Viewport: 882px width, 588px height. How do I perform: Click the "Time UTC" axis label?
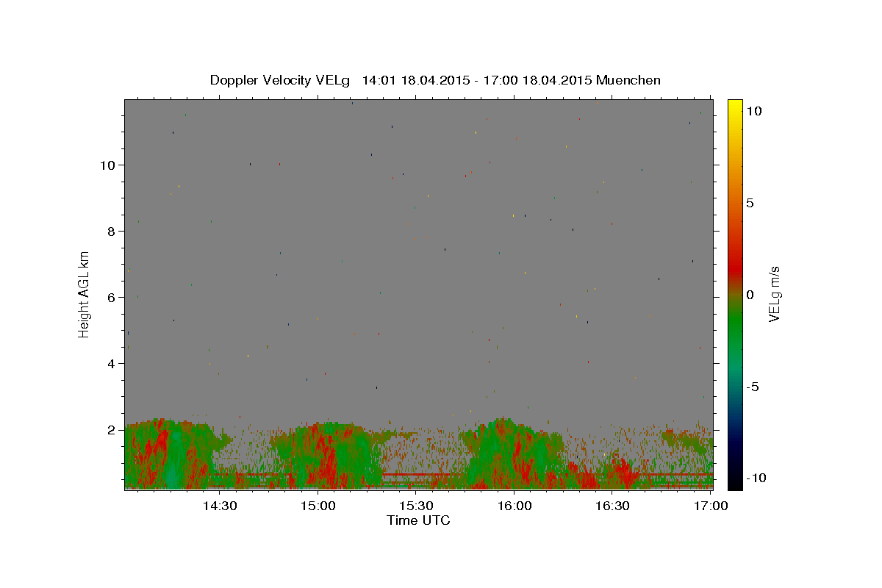[418, 520]
